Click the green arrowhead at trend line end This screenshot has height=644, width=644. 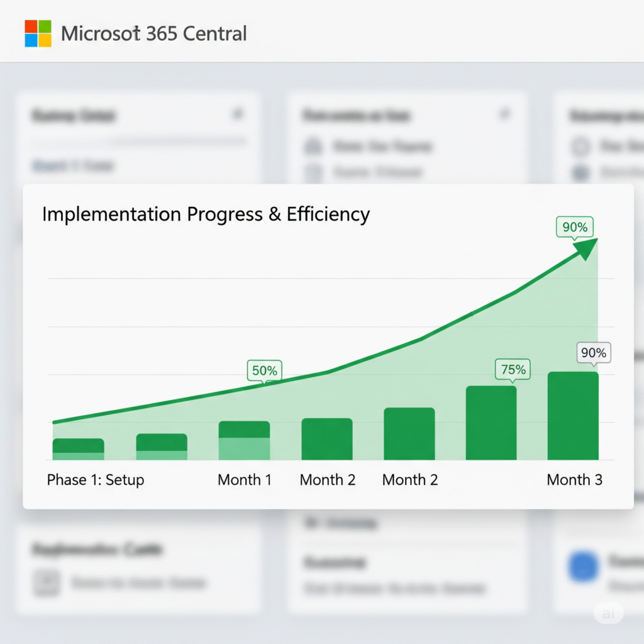tap(587, 248)
